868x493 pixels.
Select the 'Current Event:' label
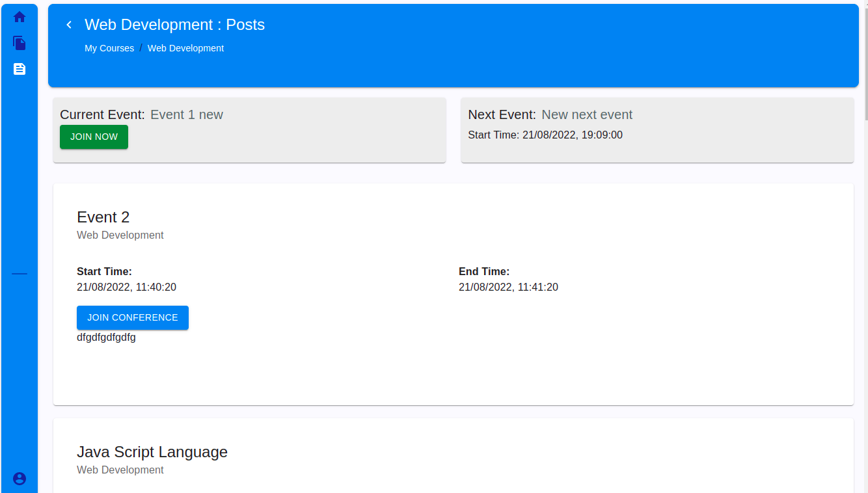(102, 114)
